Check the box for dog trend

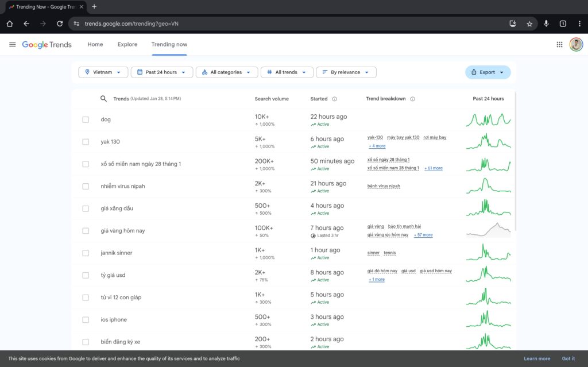click(x=86, y=119)
